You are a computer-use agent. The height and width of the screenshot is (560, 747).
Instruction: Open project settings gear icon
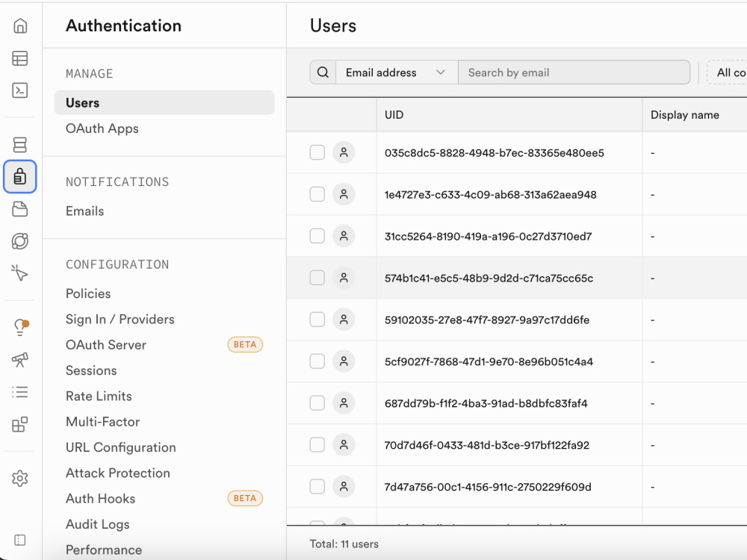19,478
